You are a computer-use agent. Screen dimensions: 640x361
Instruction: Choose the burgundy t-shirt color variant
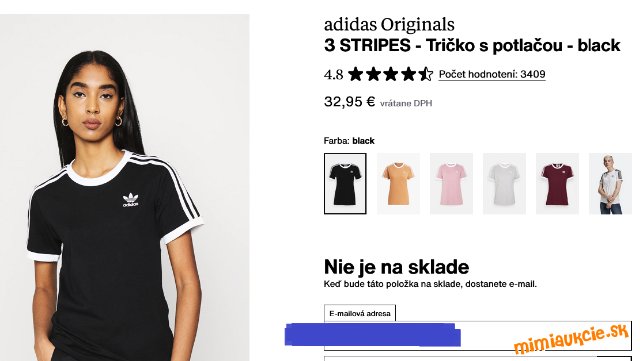(x=558, y=183)
